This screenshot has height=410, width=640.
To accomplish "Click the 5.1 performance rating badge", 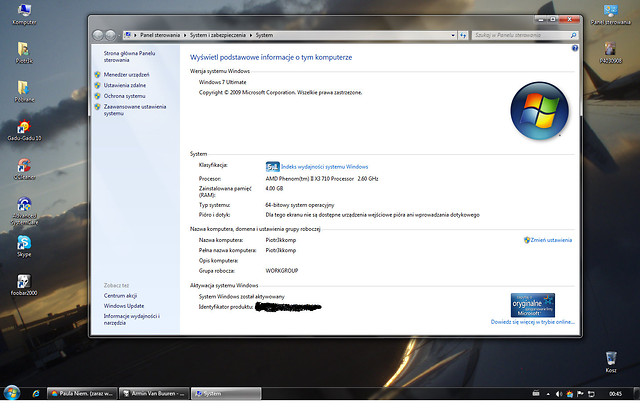I will [272, 166].
